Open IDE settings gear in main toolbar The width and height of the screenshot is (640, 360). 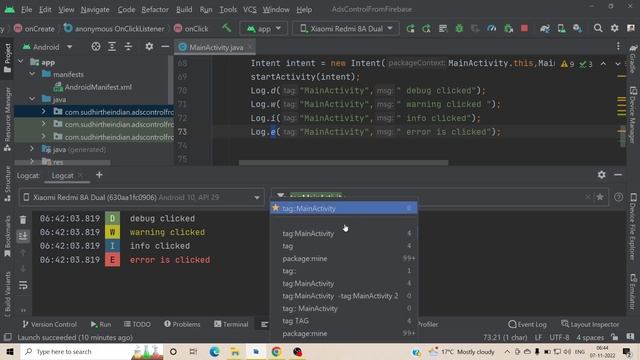point(614,28)
